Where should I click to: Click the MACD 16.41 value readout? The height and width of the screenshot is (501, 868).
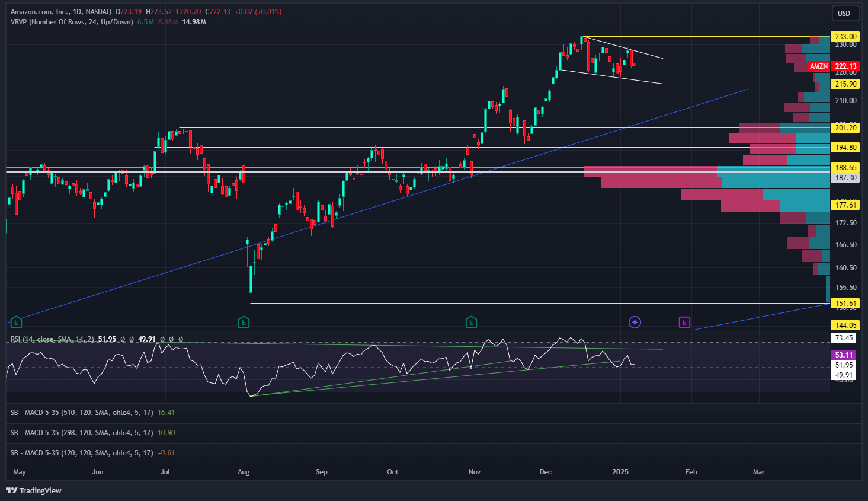click(x=166, y=413)
